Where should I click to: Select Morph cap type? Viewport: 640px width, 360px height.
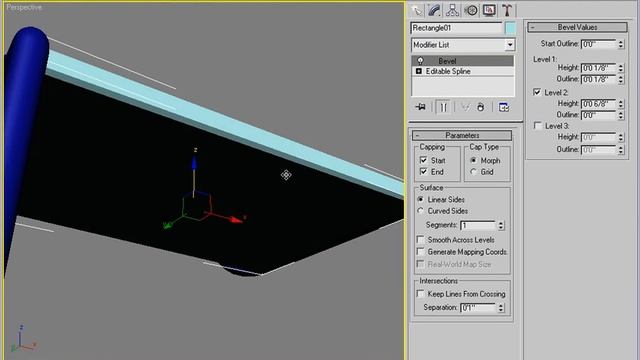point(473,160)
